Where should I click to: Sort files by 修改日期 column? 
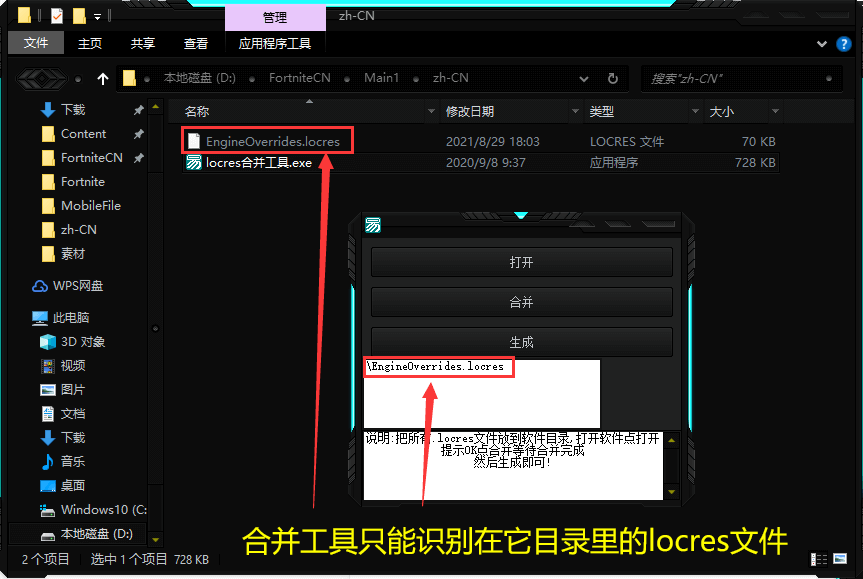point(469,112)
